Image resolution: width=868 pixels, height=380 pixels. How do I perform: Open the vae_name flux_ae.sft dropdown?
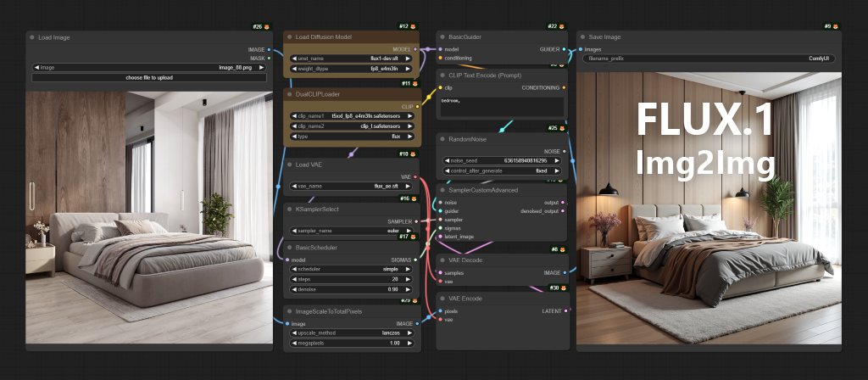click(x=351, y=186)
